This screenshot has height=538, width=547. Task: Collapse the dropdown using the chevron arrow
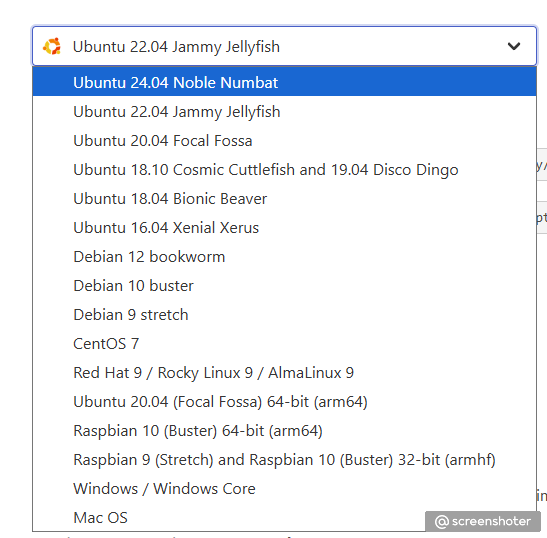(x=514, y=46)
